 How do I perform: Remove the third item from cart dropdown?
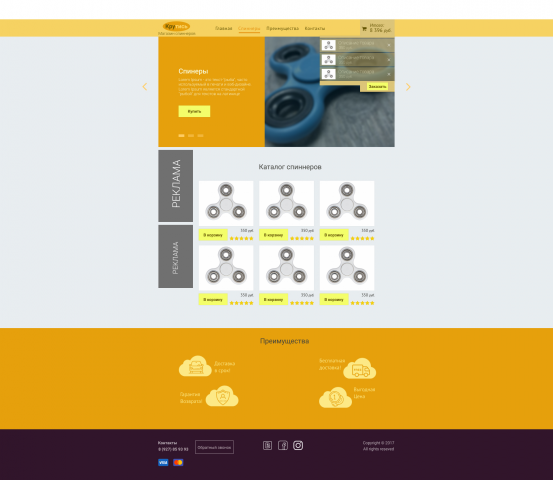coord(389,74)
